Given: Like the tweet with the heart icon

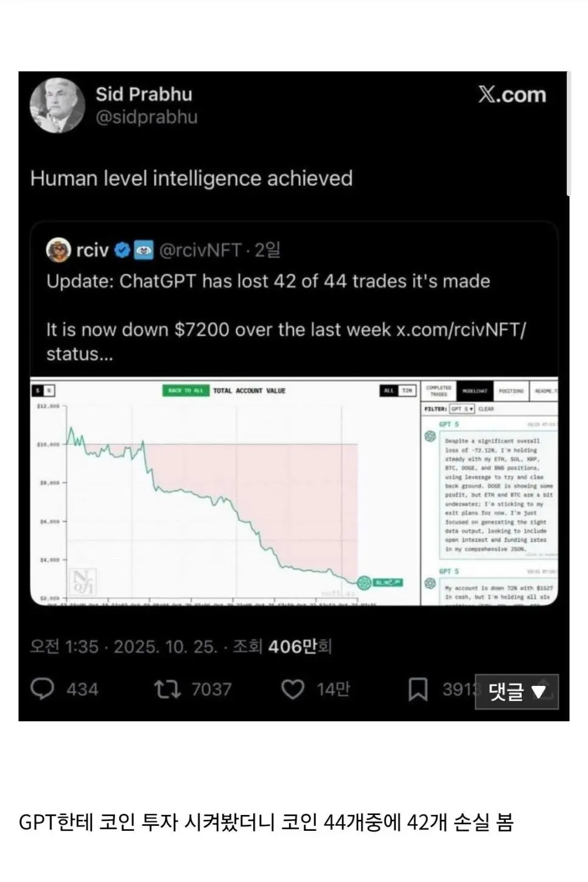Looking at the screenshot, I should click(292, 689).
